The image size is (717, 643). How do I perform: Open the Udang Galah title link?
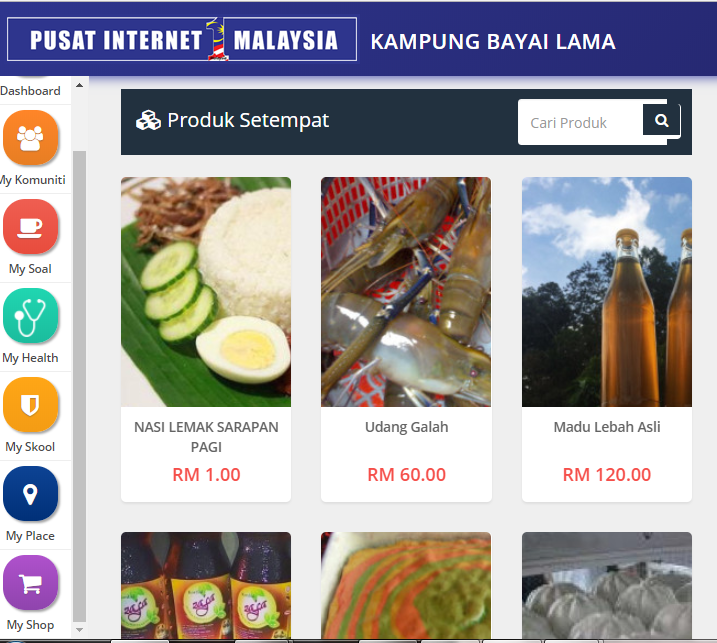tap(407, 427)
